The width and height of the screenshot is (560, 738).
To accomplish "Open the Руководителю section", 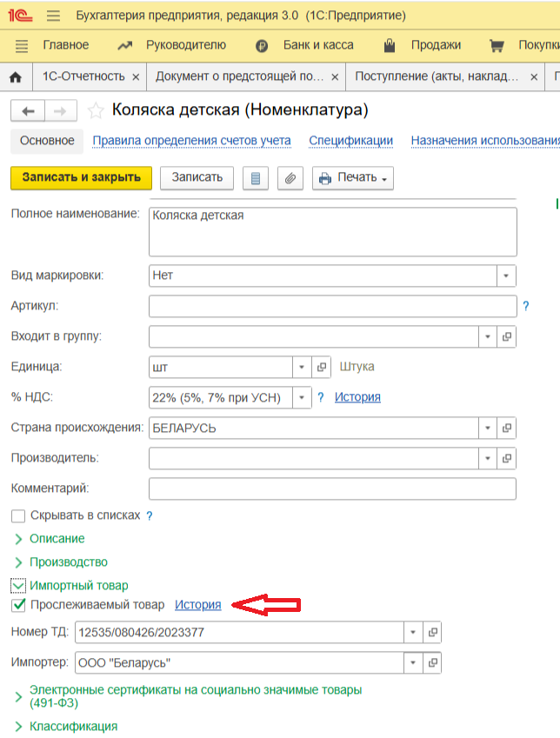I will [186, 45].
